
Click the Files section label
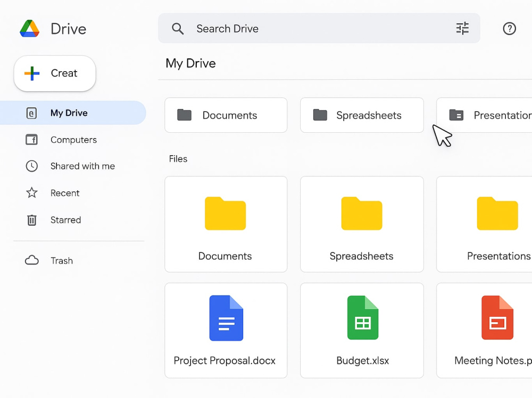(178, 159)
